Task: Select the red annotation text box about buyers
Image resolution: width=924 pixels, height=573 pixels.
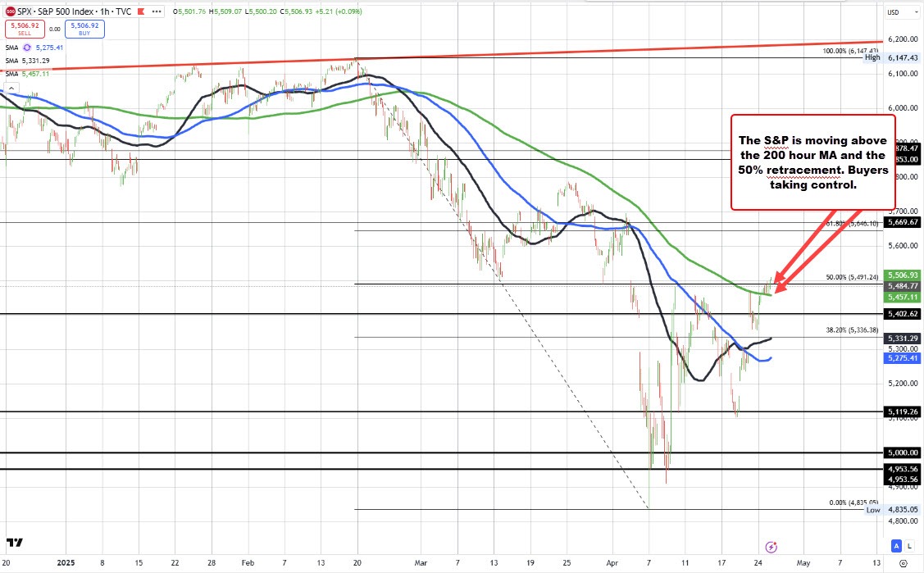Action: tap(812, 162)
